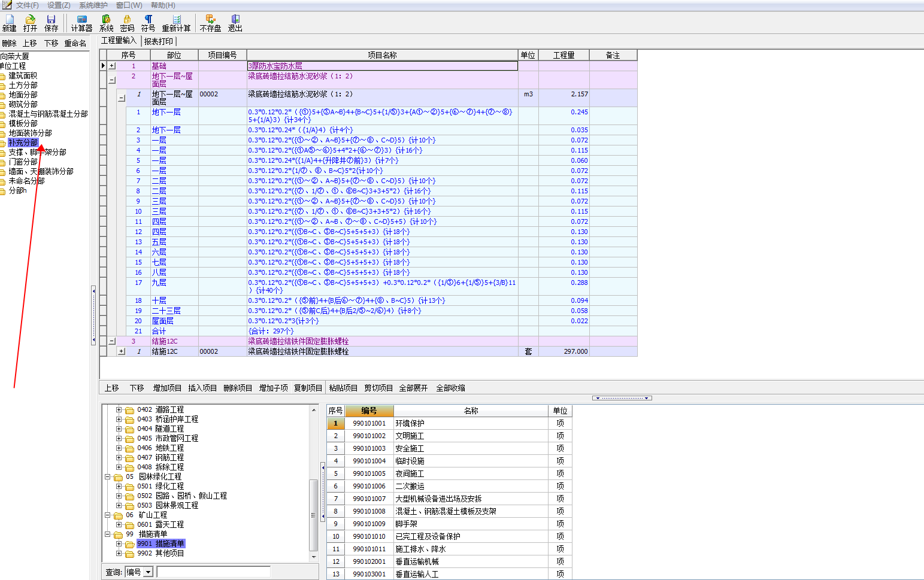The height and width of the screenshot is (580, 924).
Task: Click the 全部收缩 collapse-all button
Action: tap(450, 388)
